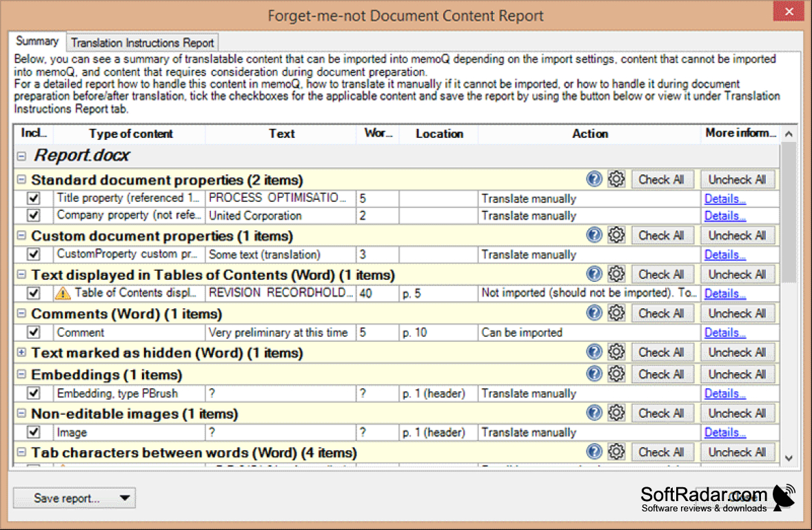
Task: Open settings gear for Tables of Contents group
Action: point(616,274)
